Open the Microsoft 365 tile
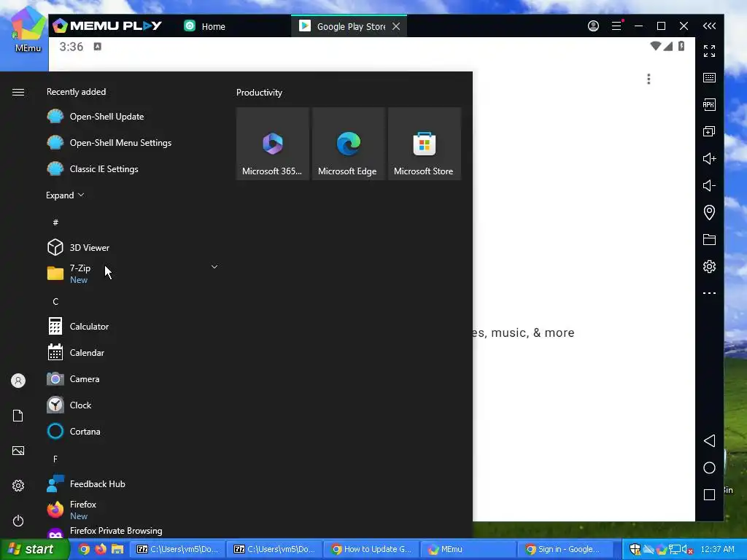The height and width of the screenshot is (560, 747). (273, 144)
